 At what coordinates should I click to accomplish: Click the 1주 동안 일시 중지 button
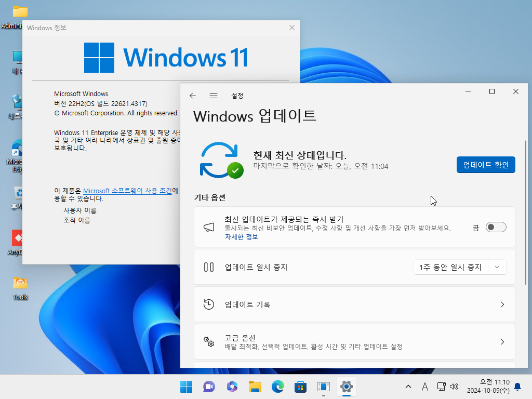[x=450, y=267]
